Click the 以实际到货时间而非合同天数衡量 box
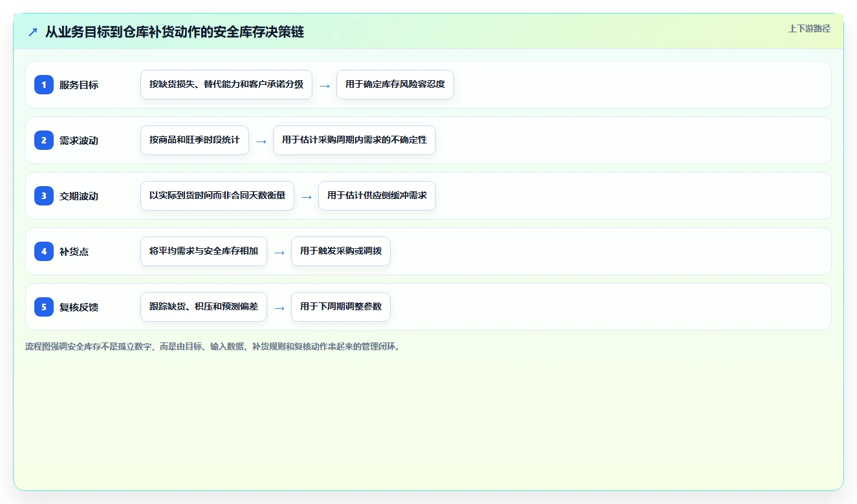 click(x=217, y=196)
